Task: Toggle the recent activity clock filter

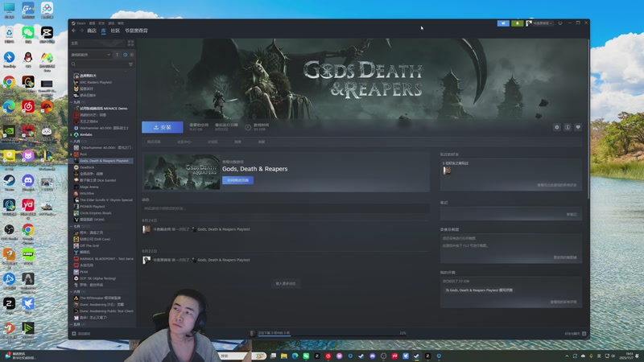Action: (x=126, y=55)
